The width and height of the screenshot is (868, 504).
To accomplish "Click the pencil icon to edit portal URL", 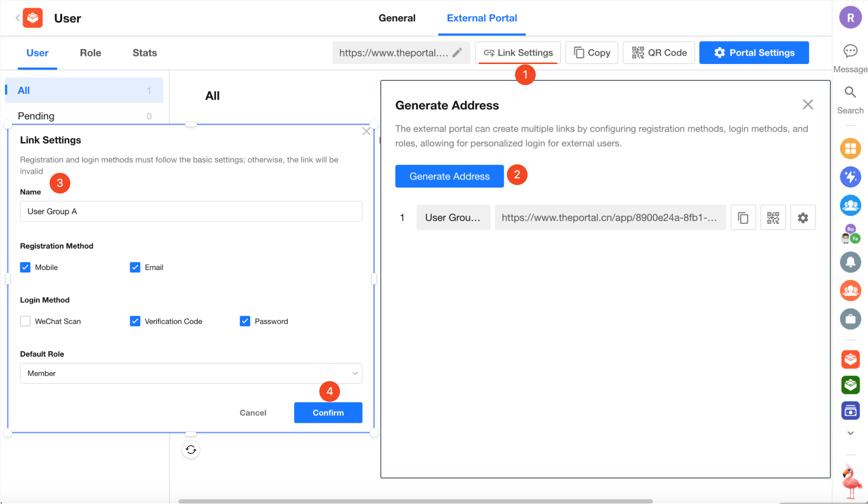I will click(457, 53).
